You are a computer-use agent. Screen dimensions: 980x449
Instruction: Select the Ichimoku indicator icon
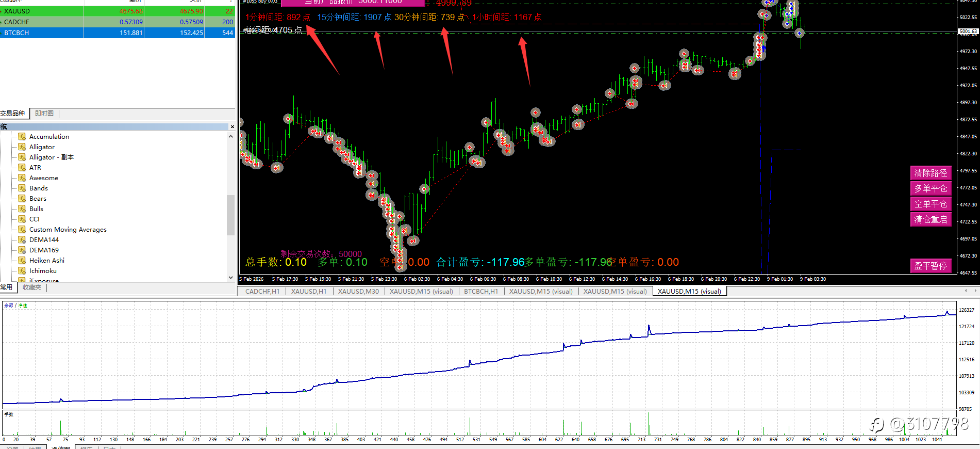point(22,270)
